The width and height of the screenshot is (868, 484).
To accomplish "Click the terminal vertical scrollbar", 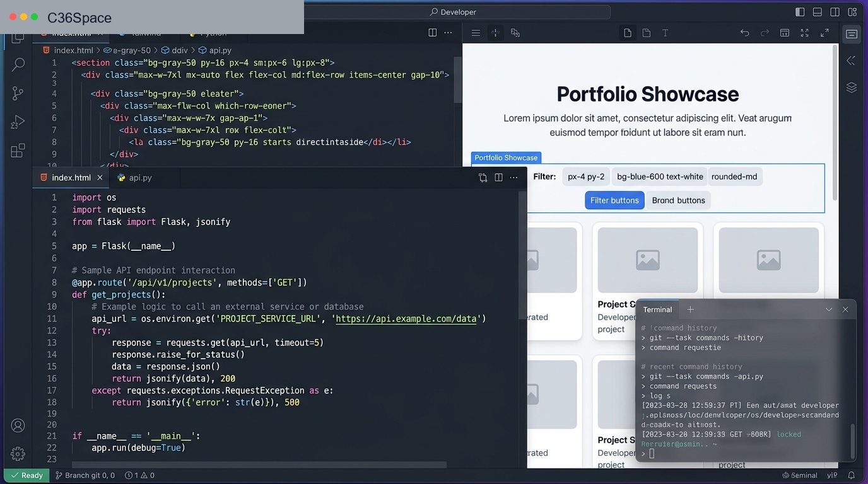I will 853,440.
